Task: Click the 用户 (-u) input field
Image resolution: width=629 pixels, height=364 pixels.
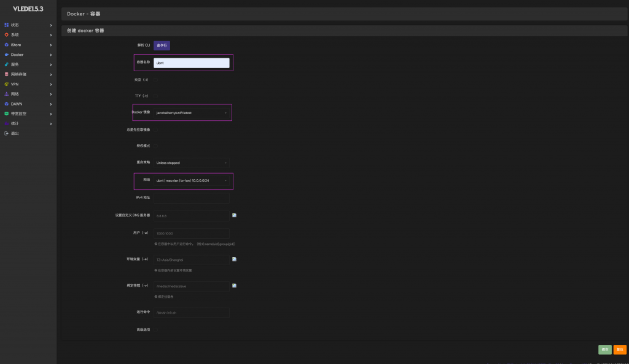Action: click(x=192, y=233)
